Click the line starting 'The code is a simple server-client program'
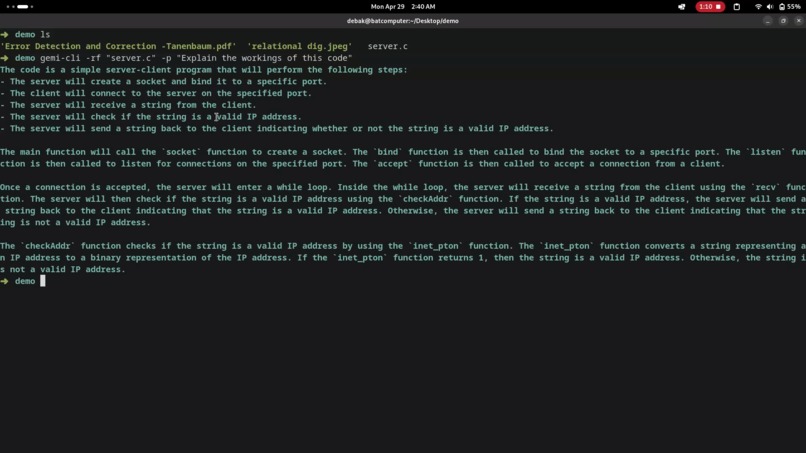Viewport: 806px width, 453px height. coord(204,70)
